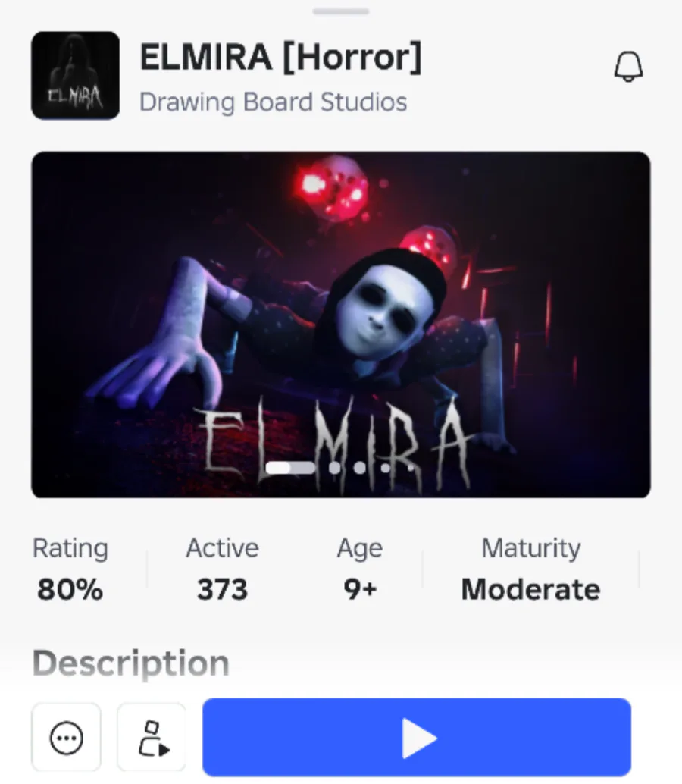Switch to the fourth carousel dot

click(x=385, y=468)
